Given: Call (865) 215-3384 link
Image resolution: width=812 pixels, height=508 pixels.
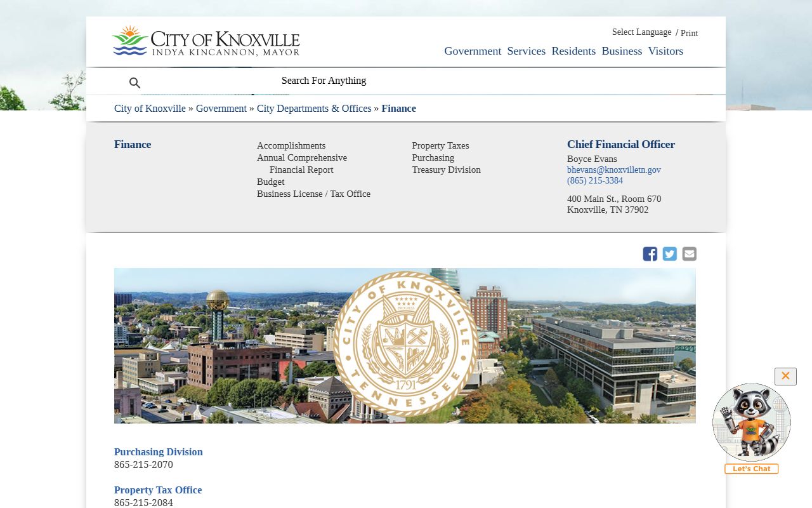Looking at the screenshot, I should (595, 180).
